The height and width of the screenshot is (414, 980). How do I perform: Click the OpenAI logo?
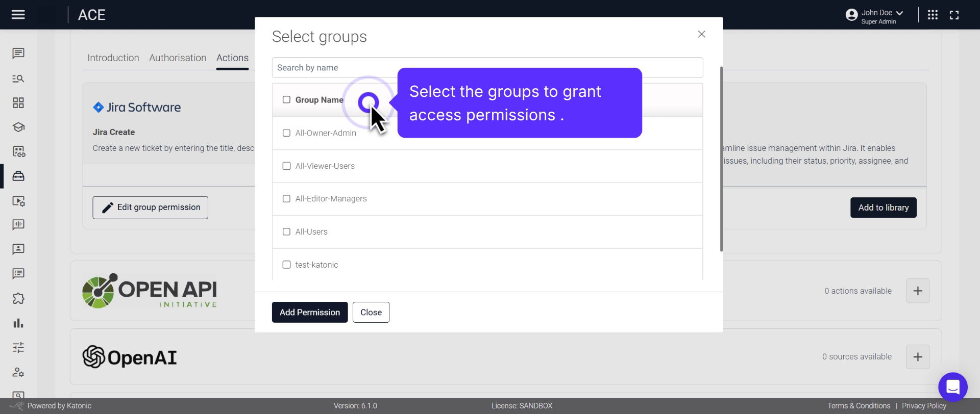click(x=130, y=357)
